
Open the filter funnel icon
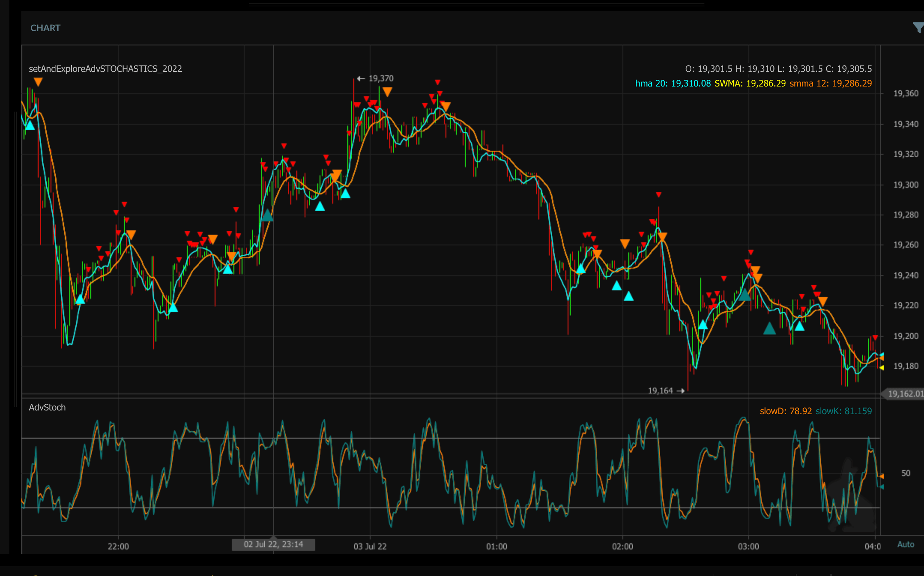pyautogui.click(x=919, y=27)
